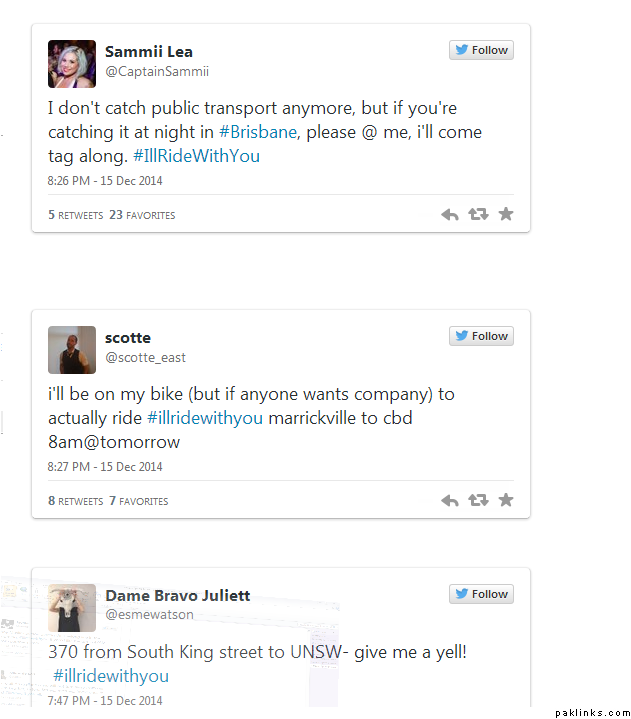Screen dimensions: 631x719
Task: Follow Dame Bravo Juliett
Action: point(481,594)
